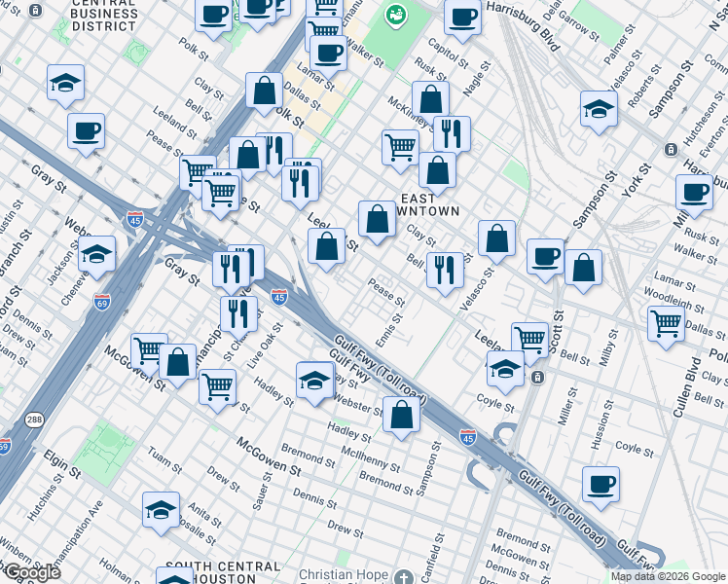This screenshot has height=584, width=728.
Task: Click the 'York St' label
Action: tap(637, 181)
